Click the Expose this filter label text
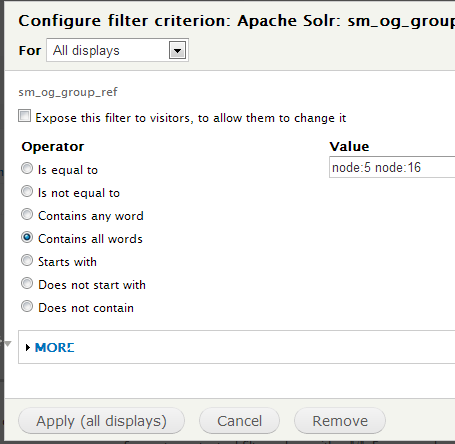 point(191,118)
